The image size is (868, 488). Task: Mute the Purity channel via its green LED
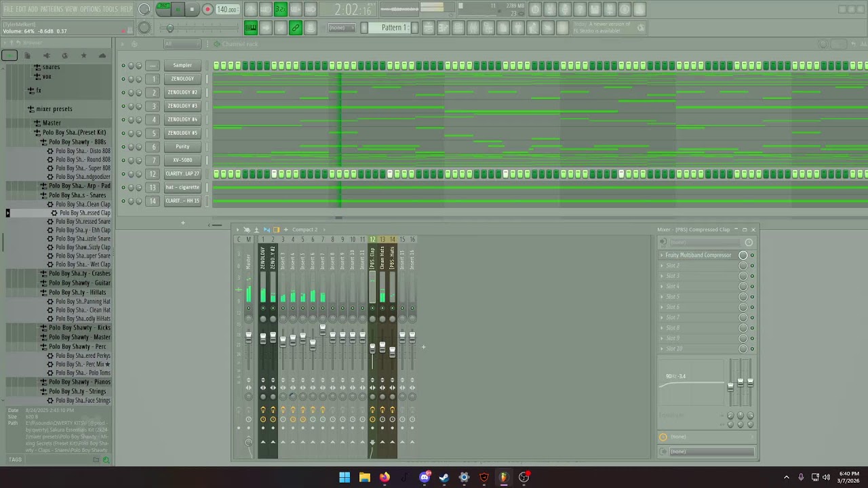123,146
